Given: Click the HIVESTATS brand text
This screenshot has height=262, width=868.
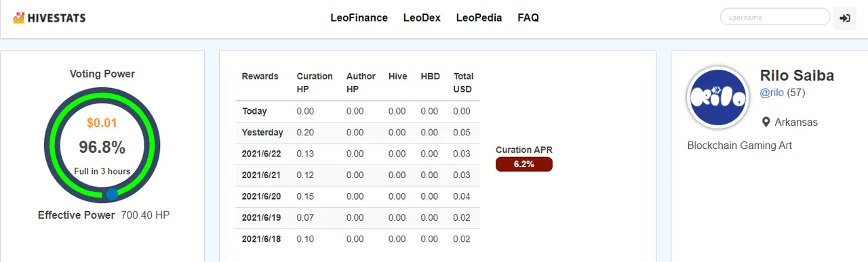Looking at the screenshot, I should (x=57, y=18).
